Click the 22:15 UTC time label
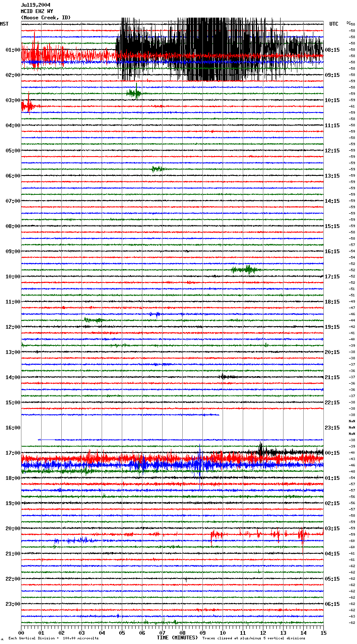 pyautogui.click(x=332, y=402)
